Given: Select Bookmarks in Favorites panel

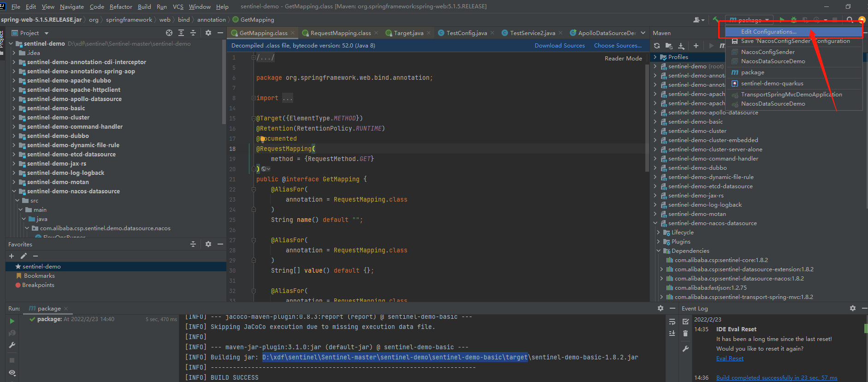Looking at the screenshot, I should pos(39,276).
